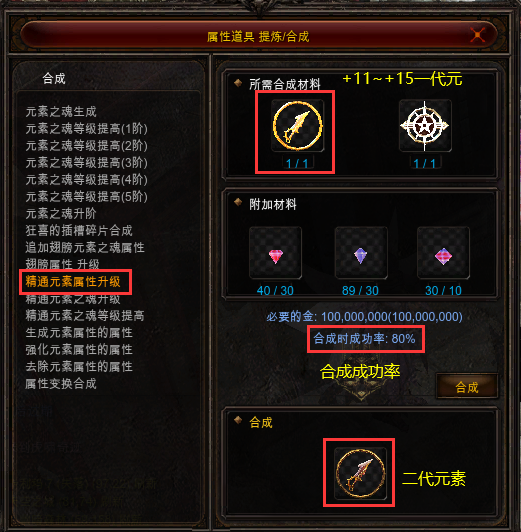
Task: Choose 追加翅膀元素之魂属性 entry
Action: click(x=85, y=247)
